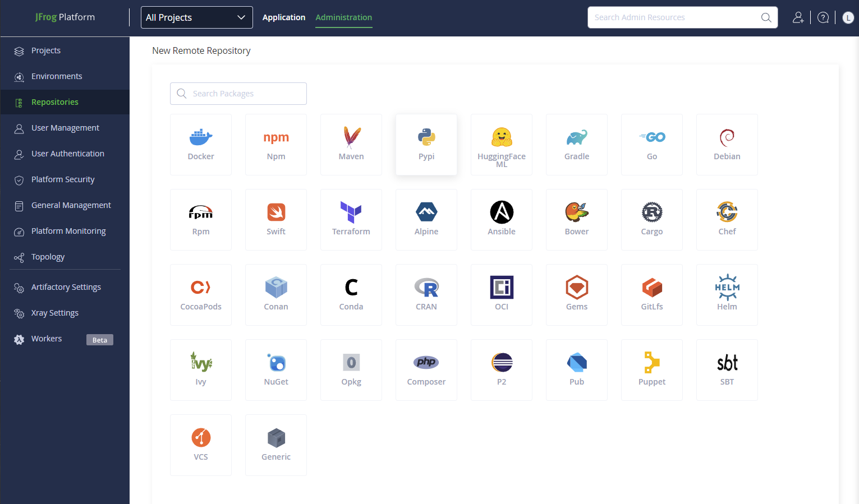Open the help question-mark icon

coord(823,17)
